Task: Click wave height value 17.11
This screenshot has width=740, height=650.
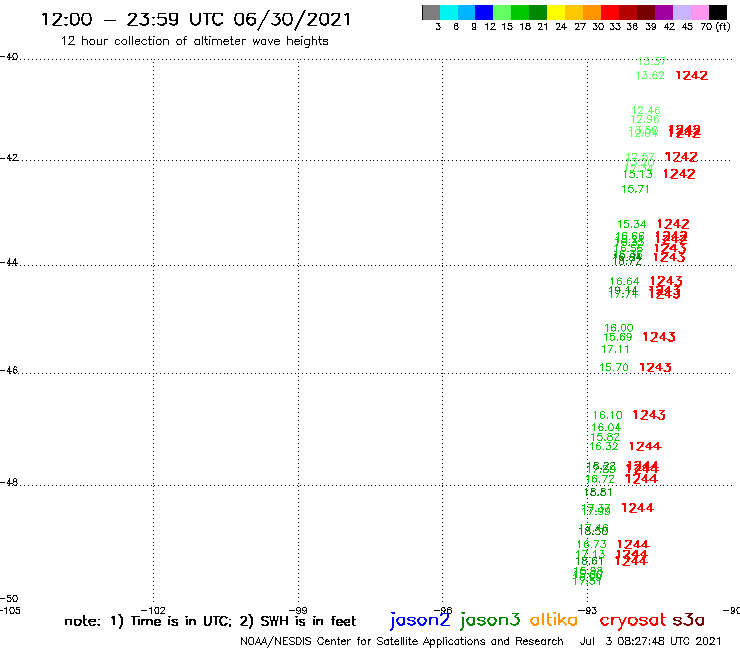Action: click(615, 350)
